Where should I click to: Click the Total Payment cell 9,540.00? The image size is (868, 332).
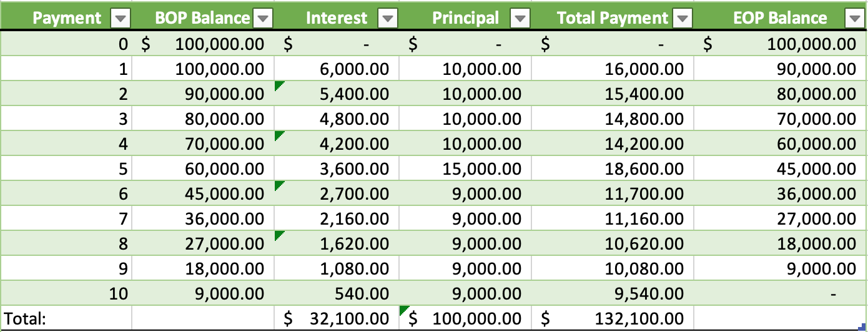tap(612, 294)
